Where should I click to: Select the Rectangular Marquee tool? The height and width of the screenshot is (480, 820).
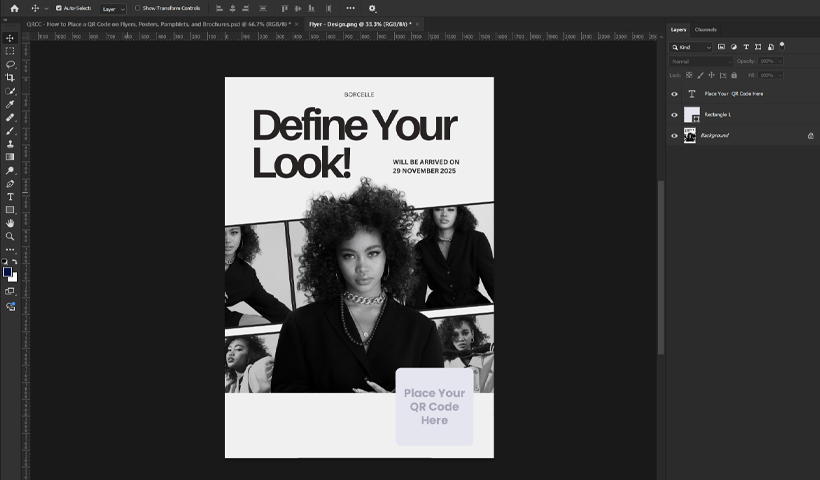[x=10, y=51]
